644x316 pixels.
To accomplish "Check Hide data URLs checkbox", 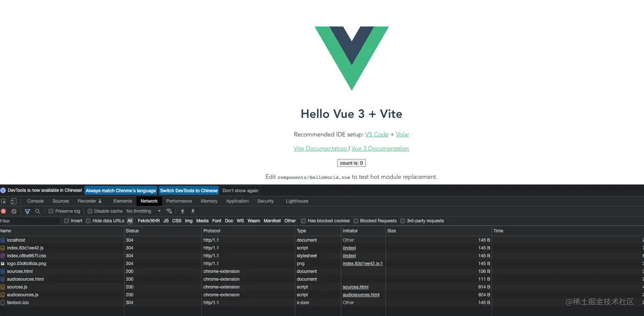I will point(88,221).
